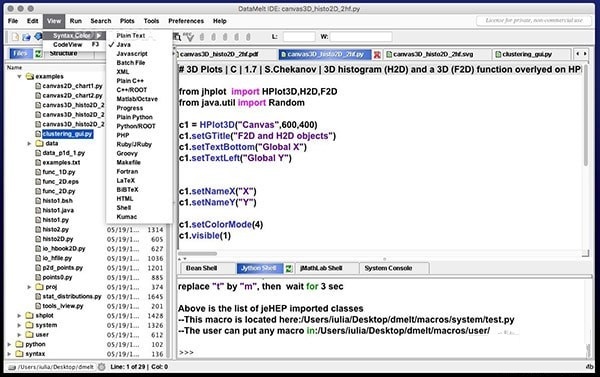600x377 pixels.
Task: Select Plain Python syntax color option
Action: pos(134,117)
